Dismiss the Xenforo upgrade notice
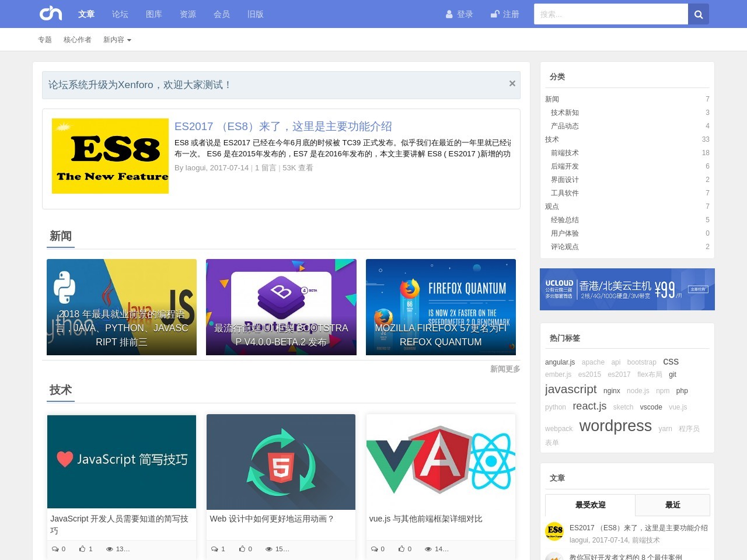Viewport: 747px width, 560px height. (x=512, y=83)
